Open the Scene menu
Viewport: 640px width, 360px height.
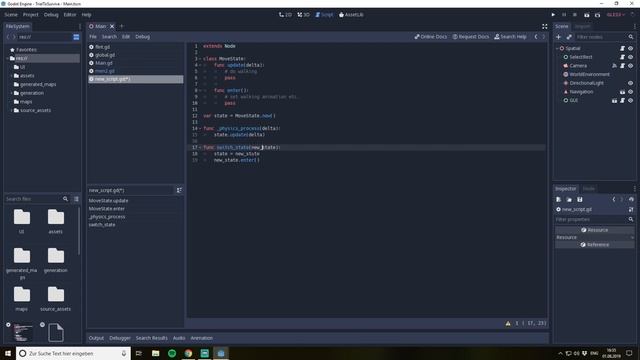[x=11, y=15]
